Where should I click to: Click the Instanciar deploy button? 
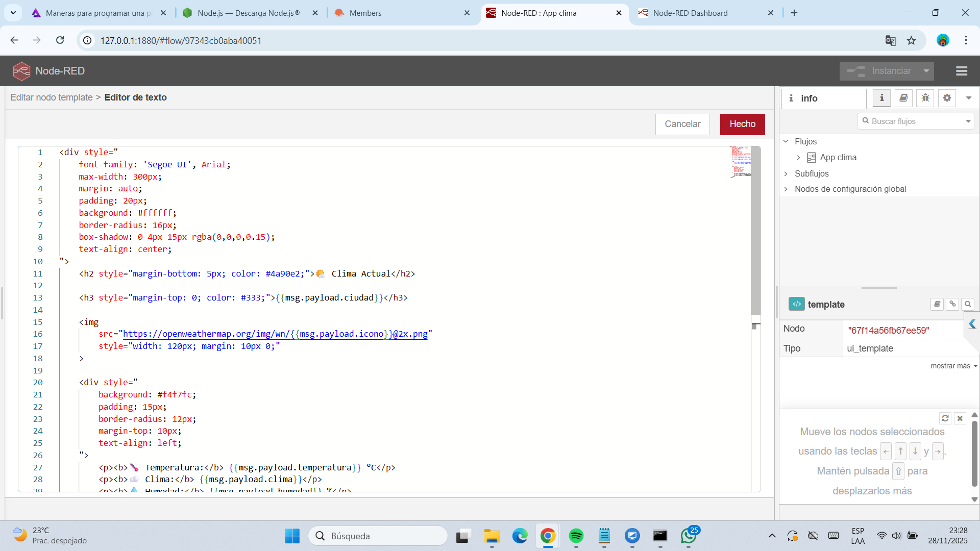879,71
